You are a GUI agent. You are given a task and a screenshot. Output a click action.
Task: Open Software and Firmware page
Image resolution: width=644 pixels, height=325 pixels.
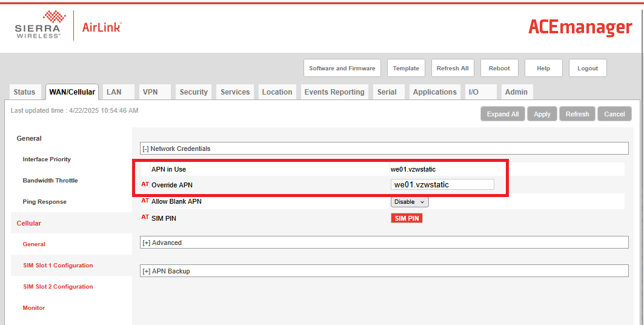(342, 68)
